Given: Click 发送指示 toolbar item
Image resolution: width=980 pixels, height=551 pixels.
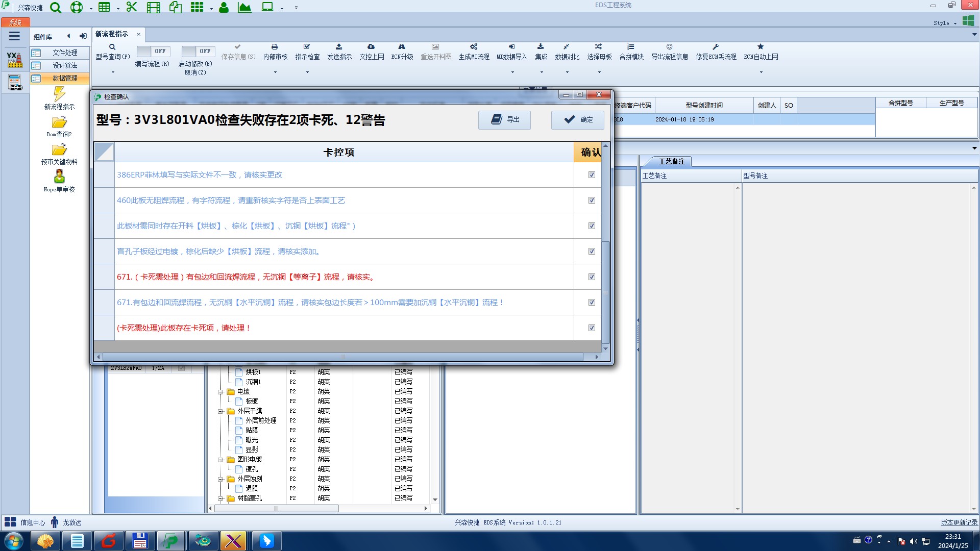Looking at the screenshot, I should point(339,52).
